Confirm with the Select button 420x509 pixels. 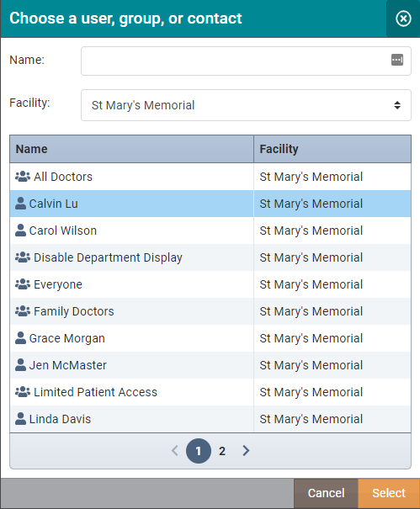[389, 493]
